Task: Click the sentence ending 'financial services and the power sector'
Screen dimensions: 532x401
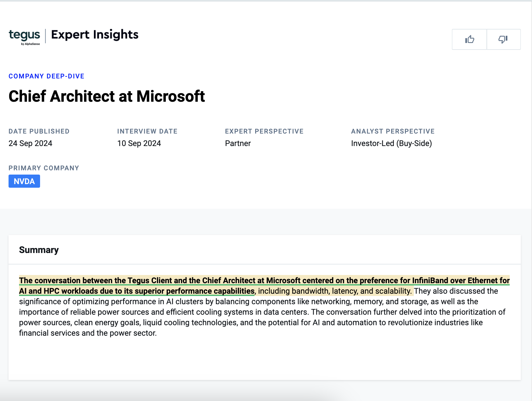Action: click(x=262, y=322)
